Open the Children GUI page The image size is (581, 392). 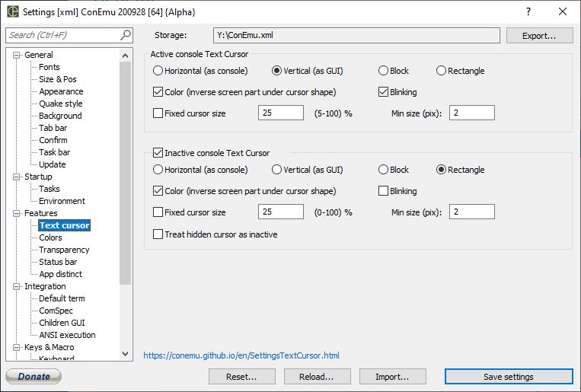[x=62, y=323]
